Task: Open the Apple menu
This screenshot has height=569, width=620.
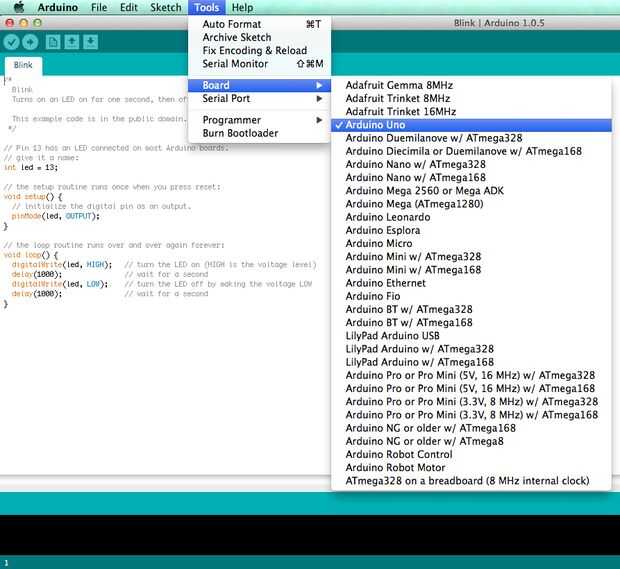Action: point(18,7)
